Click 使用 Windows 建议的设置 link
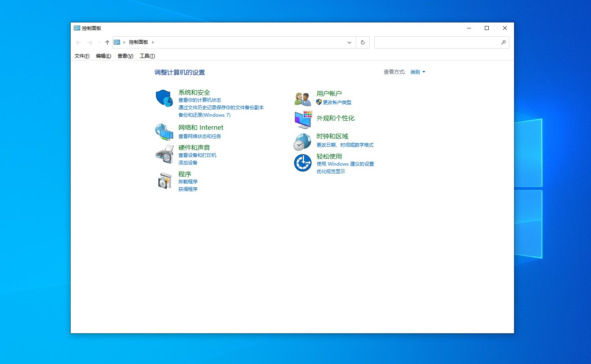The image size is (591, 364). (x=345, y=164)
